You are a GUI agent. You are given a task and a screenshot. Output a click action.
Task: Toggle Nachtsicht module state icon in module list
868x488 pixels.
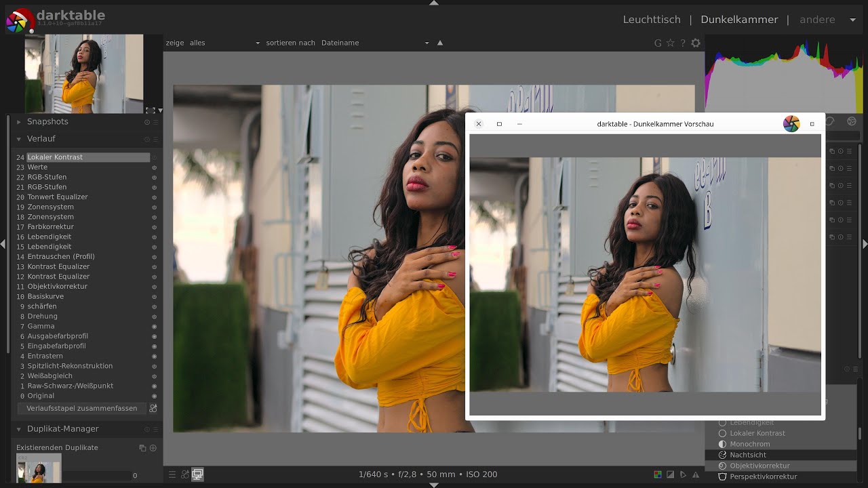click(723, 455)
